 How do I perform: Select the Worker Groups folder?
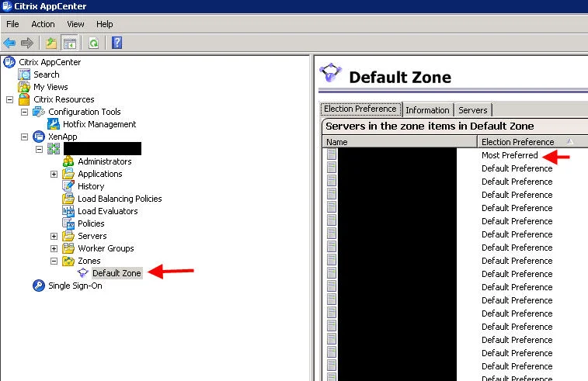(106, 248)
